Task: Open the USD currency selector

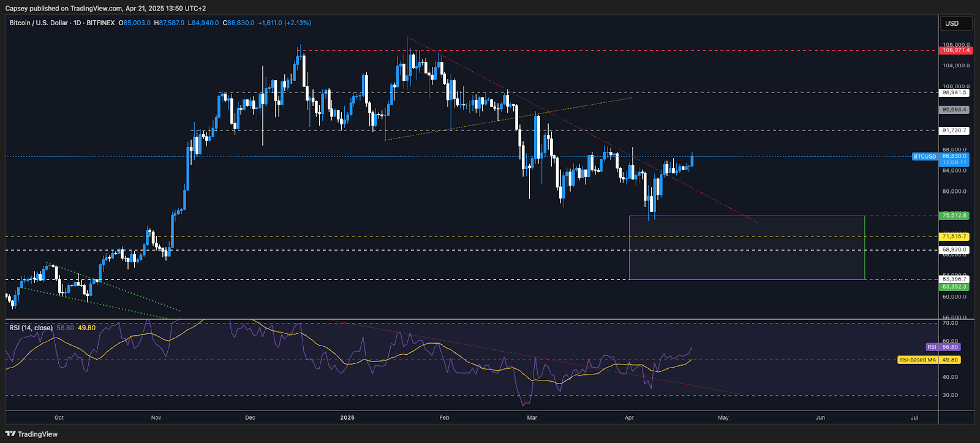Action: coord(956,23)
